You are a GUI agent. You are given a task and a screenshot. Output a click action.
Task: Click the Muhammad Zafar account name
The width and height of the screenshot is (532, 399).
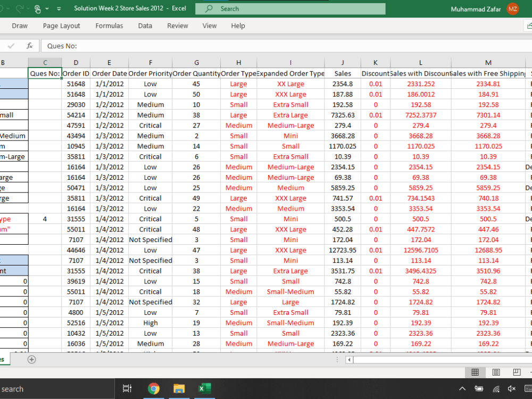(x=476, y=9)
